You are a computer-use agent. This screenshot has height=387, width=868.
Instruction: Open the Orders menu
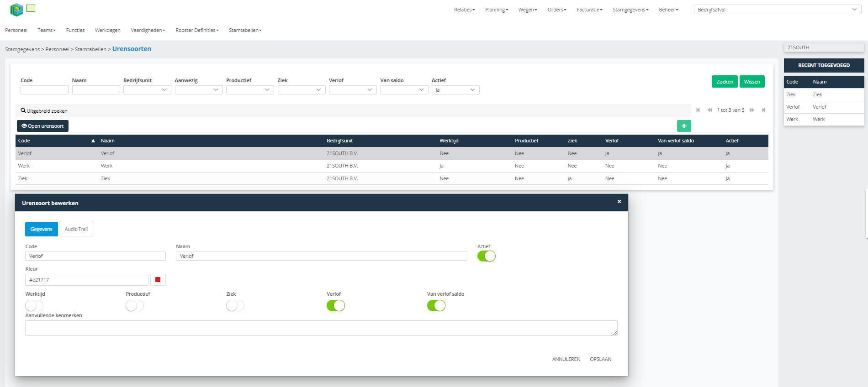click(x=557, y=10)
